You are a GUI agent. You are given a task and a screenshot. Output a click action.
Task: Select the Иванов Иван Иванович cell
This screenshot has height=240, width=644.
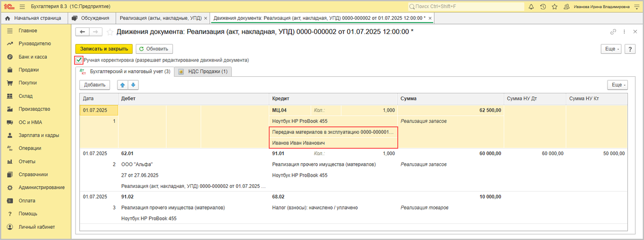[333, 143]
